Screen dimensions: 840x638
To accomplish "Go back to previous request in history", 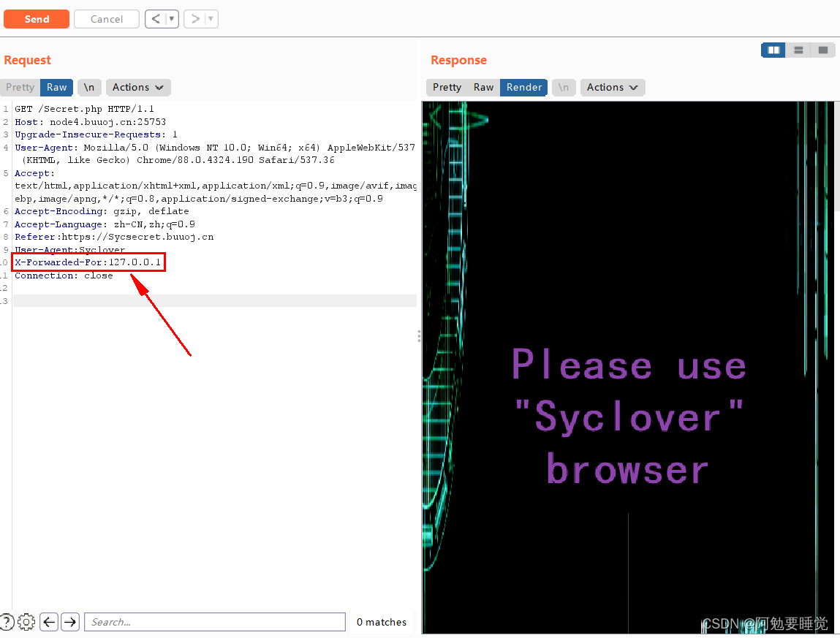I will 156,19.
